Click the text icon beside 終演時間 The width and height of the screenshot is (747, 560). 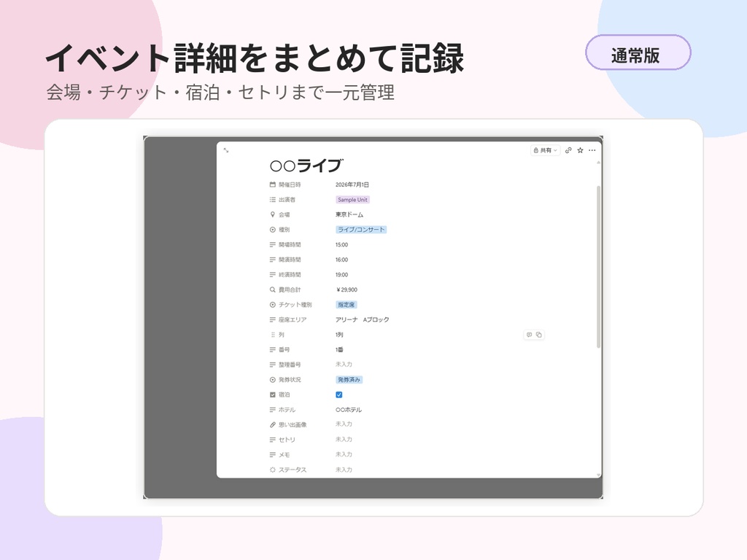tap(273, 274)
